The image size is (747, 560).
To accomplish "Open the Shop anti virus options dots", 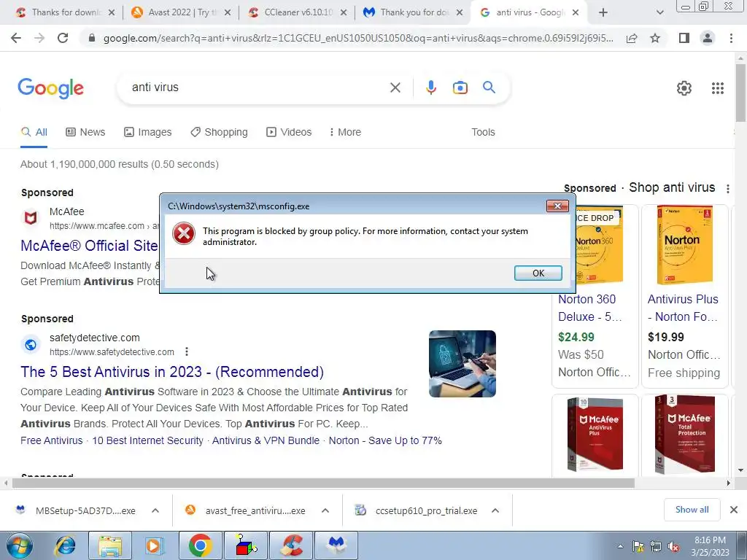I will click(727, 189).
